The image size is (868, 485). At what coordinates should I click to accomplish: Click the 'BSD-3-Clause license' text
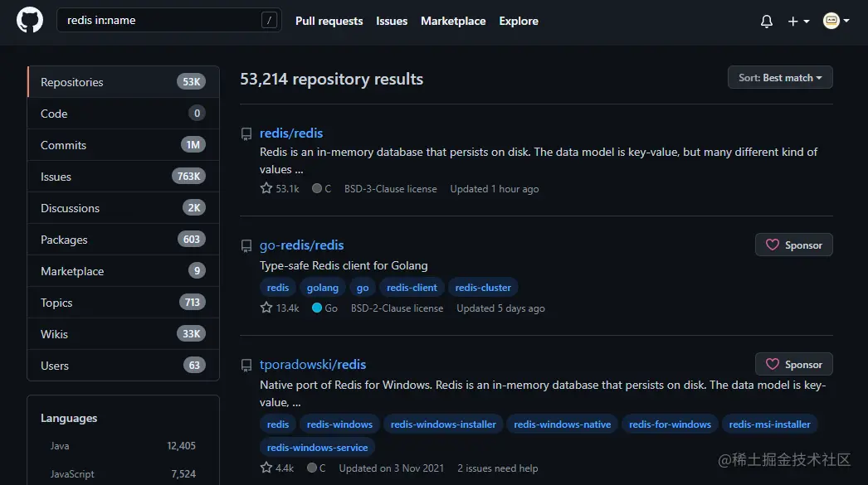point(390,189)
